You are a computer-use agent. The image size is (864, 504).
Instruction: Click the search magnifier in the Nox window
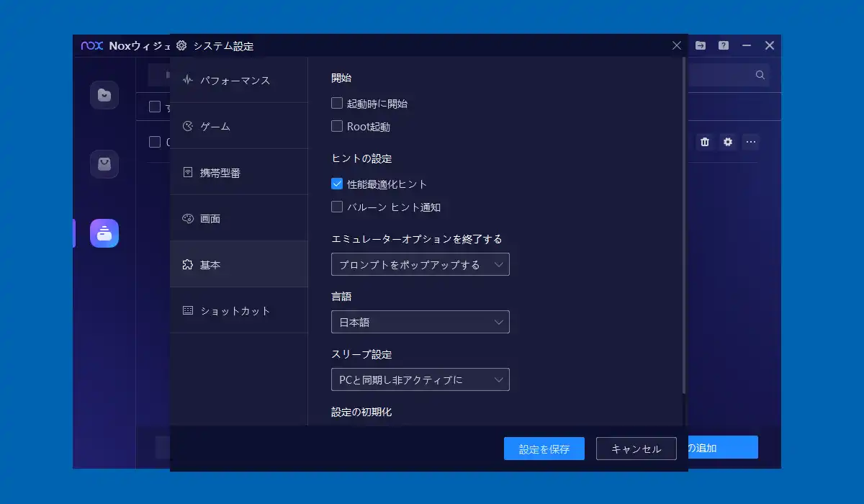coord(760,75)
